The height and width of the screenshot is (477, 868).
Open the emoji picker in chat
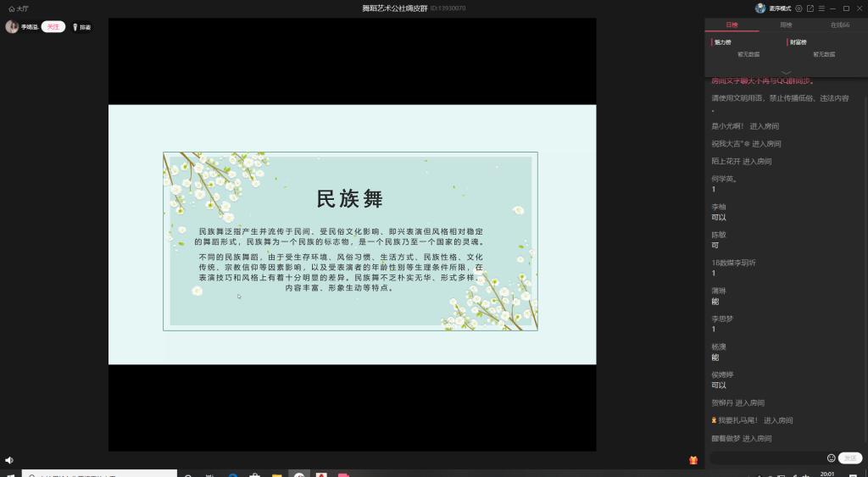point(831,458)
